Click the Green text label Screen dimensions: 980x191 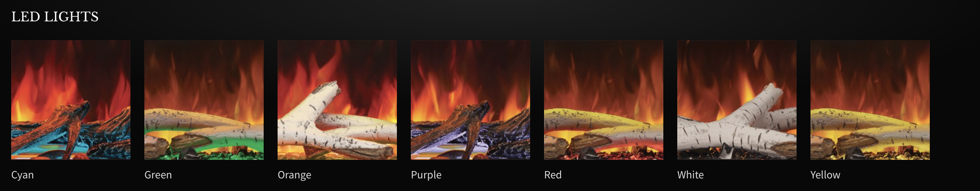[158, 175]
